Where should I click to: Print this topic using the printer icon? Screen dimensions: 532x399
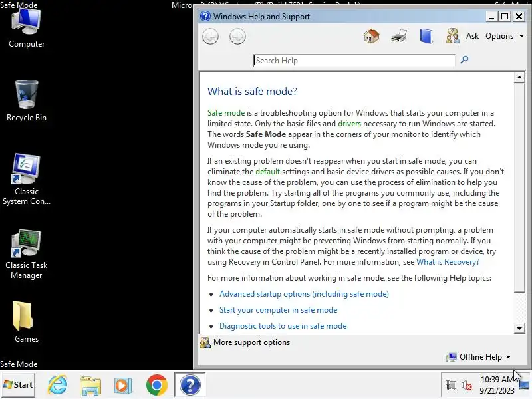pyautogui.click(x=398, y=36)
